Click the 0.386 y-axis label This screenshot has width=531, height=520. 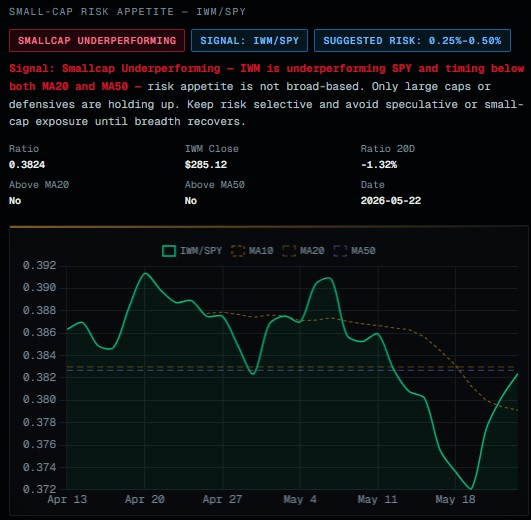point(39,332)
